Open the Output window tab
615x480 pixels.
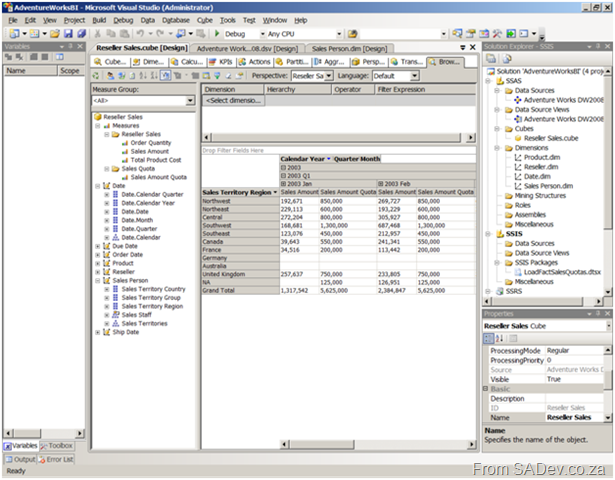click(x=20, y=459)
